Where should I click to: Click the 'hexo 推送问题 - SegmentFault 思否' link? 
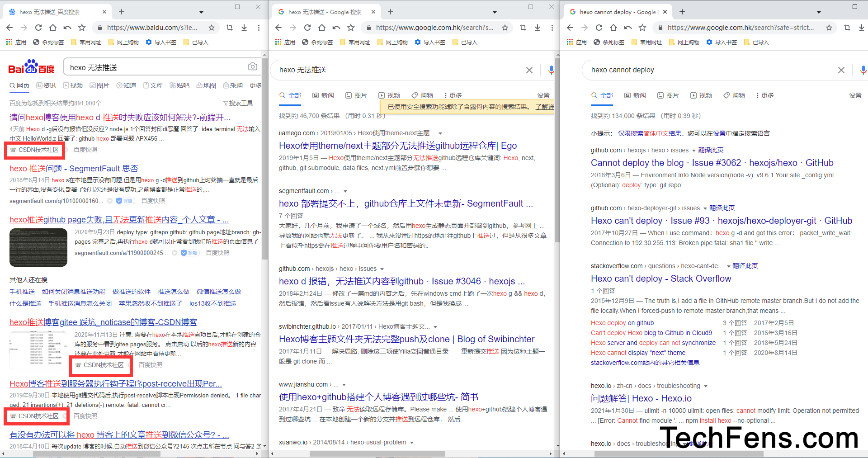(x=74, y=168)
